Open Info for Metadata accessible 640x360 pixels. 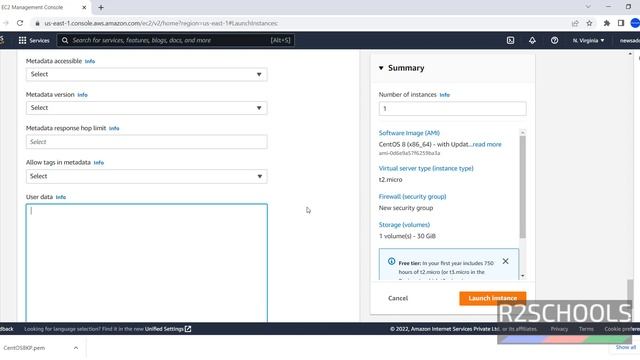point(90,61)
